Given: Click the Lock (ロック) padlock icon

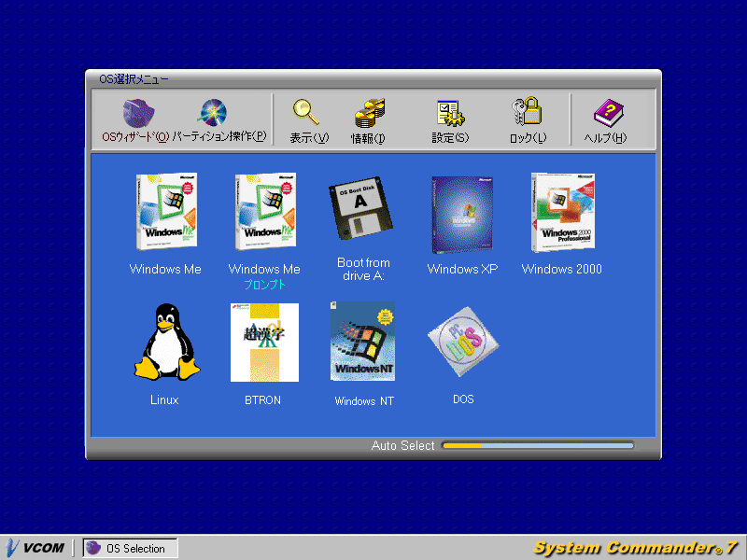Looking at the screenshot, I should [x=527, y=111].
